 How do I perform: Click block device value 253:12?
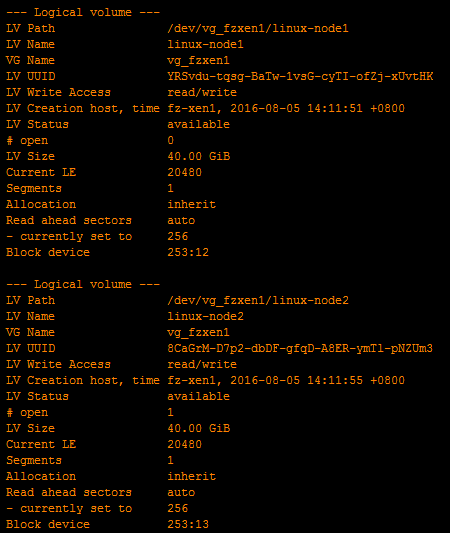(x=188, y=252)
